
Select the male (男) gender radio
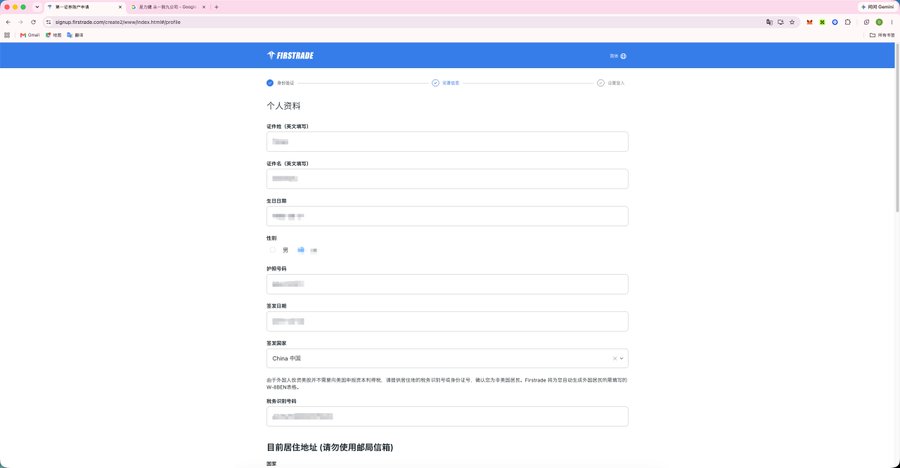pyautogui.click(x=273, y=250)
